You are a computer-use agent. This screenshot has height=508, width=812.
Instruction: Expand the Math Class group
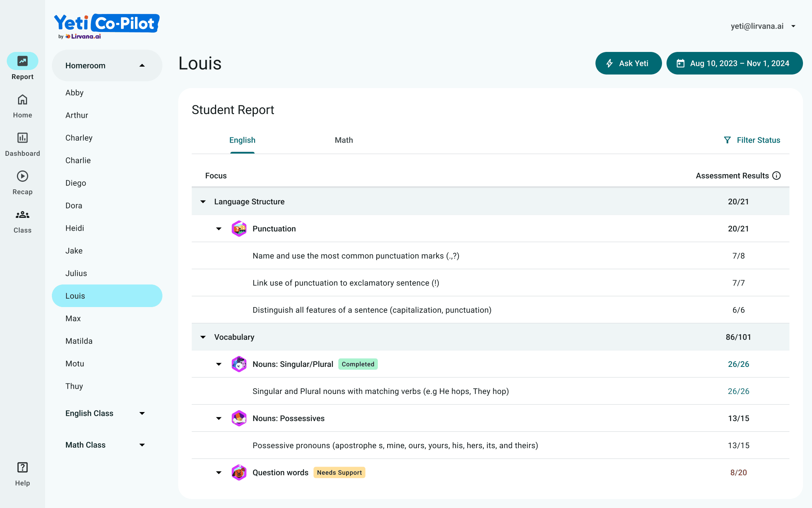tap(142, 445)
